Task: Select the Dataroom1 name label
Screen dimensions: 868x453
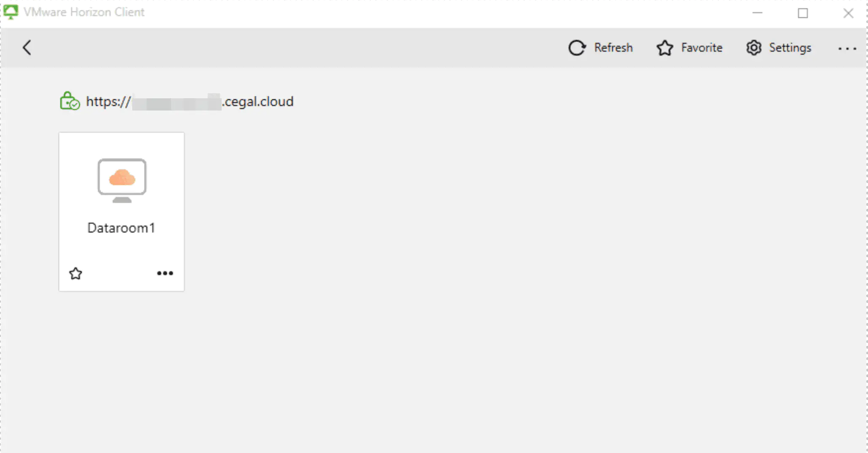Action: click(x=121, y=228)
